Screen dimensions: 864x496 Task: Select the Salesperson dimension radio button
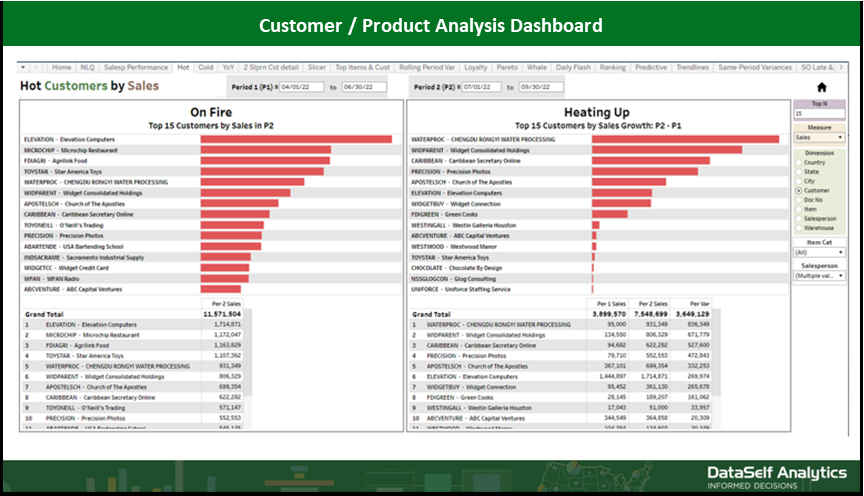click(798, 219)
